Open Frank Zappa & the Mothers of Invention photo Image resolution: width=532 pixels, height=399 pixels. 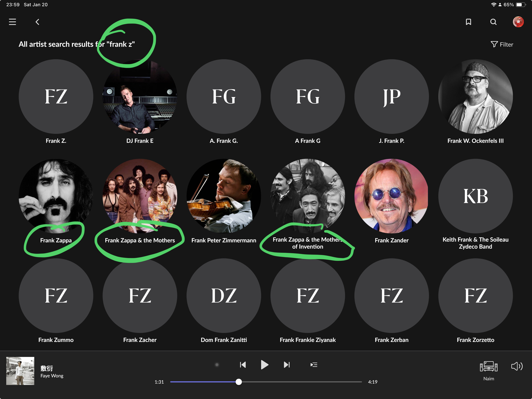[308, 196]
